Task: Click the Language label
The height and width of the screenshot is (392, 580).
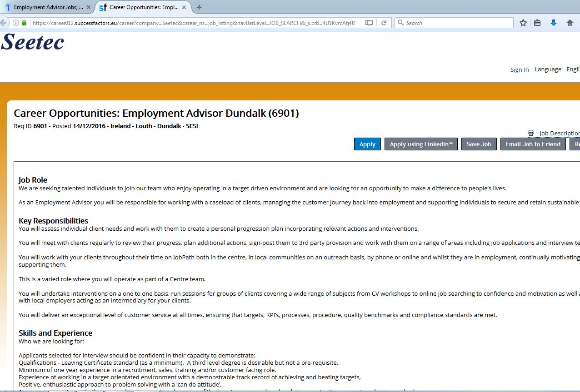Action: [548, 69]
